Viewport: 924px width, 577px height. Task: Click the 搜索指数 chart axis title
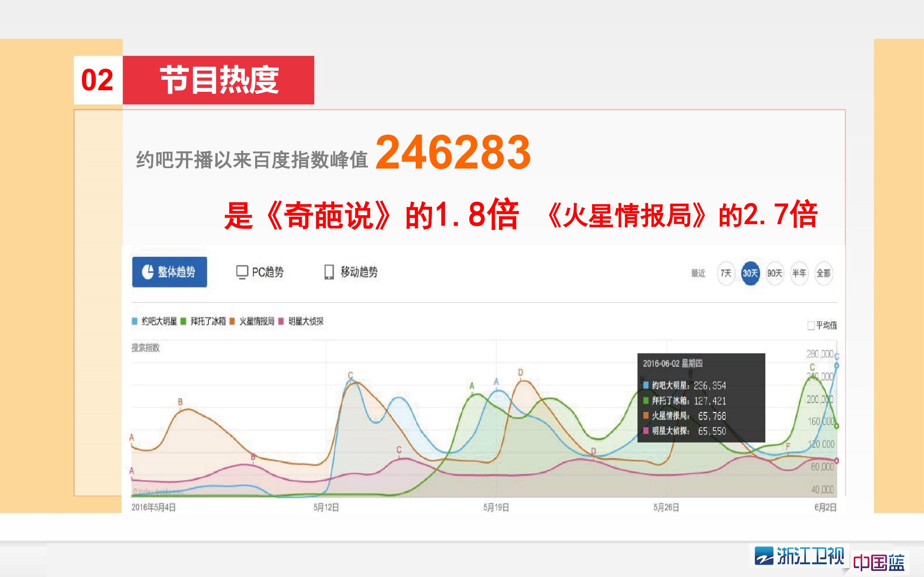tap(146, 348)
